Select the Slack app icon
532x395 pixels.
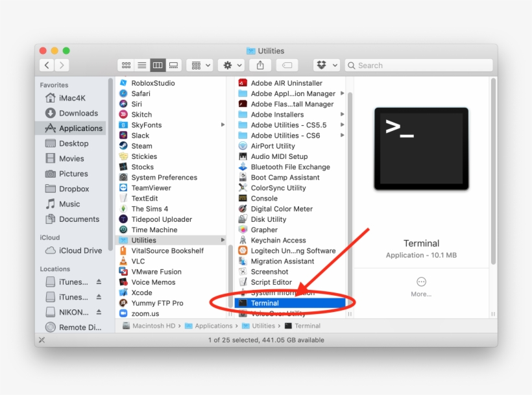click(123, 136)
